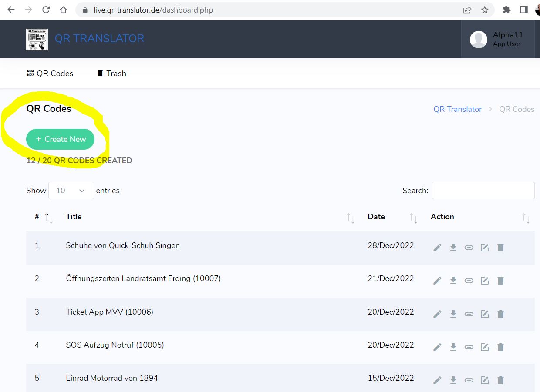Click link icon for SOS Aufzug Notruf

tap(469, 347)
